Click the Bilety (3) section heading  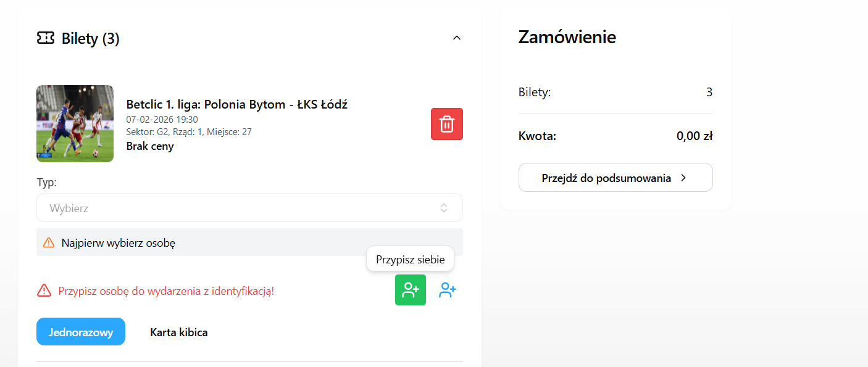coord(90,39)
